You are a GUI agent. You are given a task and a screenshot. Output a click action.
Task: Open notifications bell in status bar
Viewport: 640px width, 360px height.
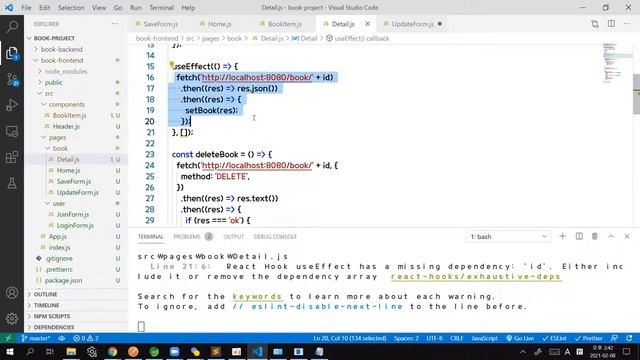629,338
